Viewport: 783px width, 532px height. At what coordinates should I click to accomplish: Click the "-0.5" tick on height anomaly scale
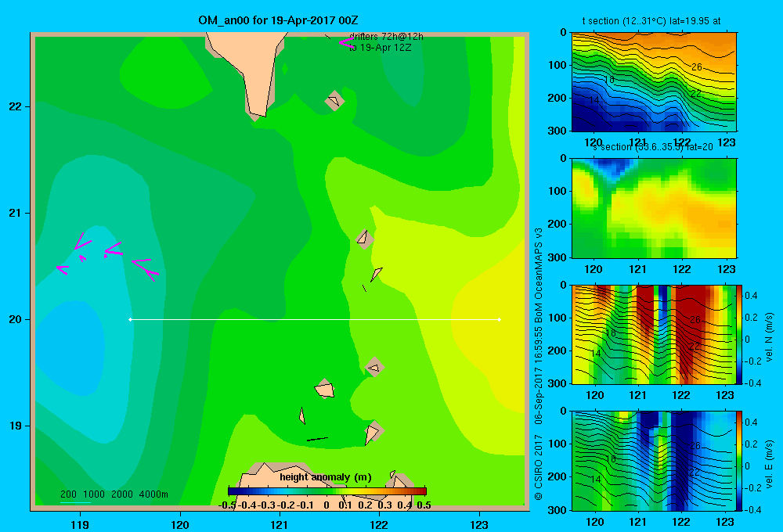pos(227,505)
